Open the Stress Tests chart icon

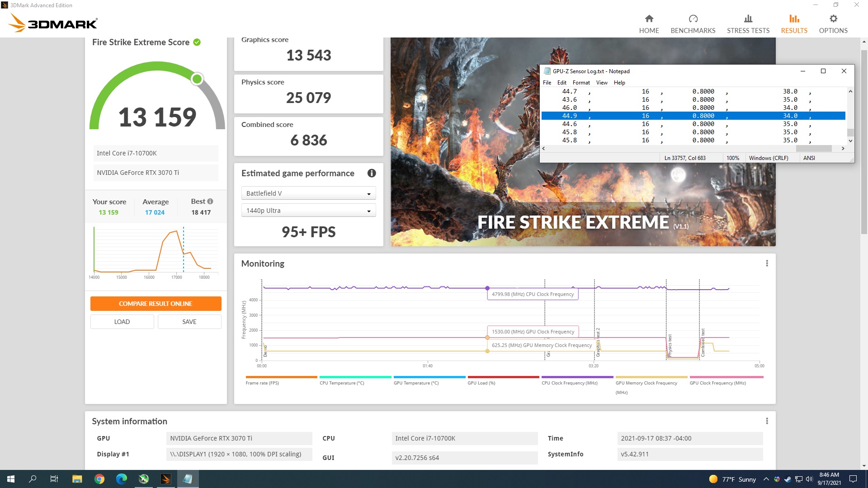(x=748, y=19)
